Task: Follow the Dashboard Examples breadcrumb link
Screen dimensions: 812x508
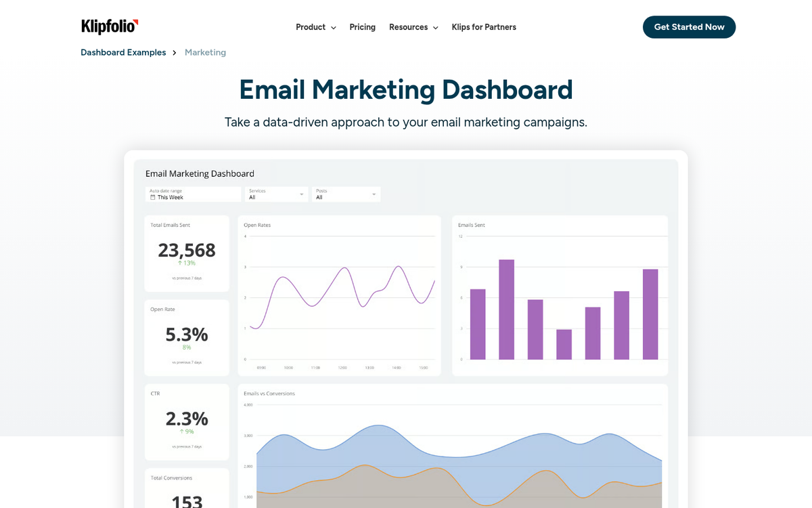Action: (x=123, y=52)
